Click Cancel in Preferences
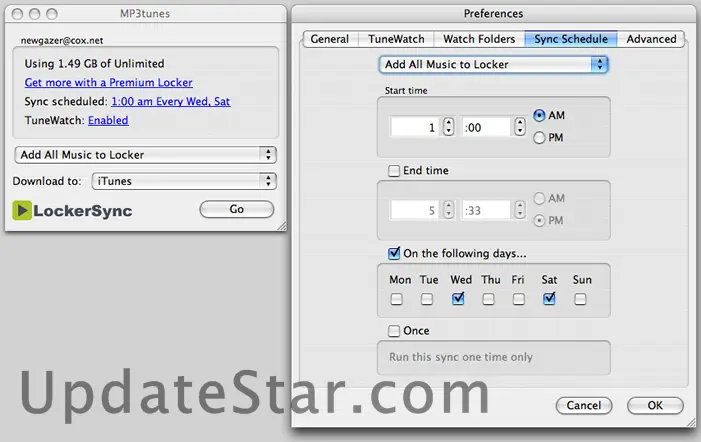 tap(584, 405)
